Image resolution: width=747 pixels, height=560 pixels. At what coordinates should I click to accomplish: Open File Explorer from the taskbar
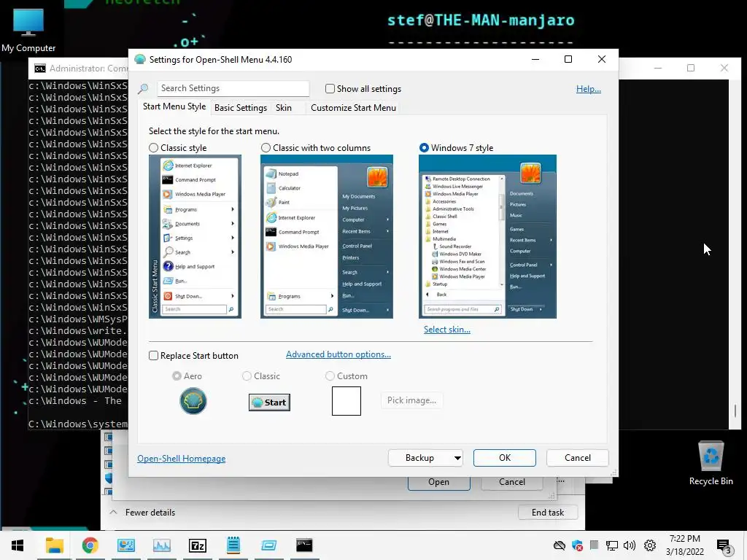pyautogui.click(x=54, y=545)
